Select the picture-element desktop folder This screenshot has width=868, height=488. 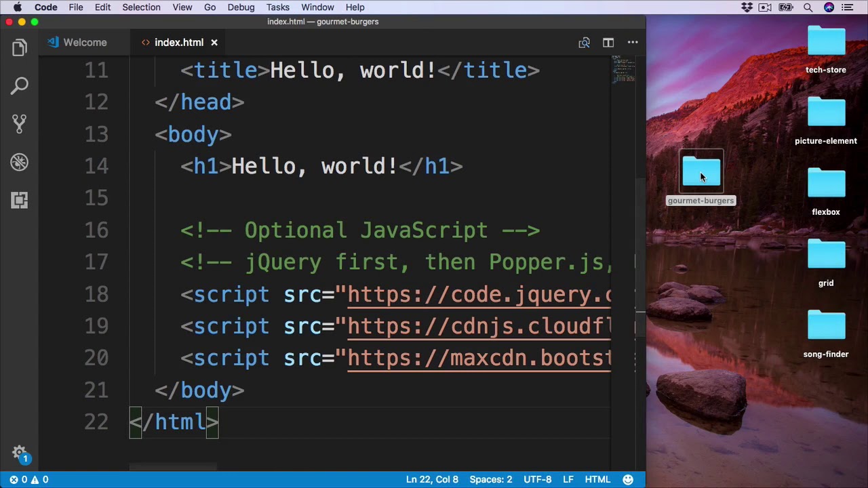(826, 121)
